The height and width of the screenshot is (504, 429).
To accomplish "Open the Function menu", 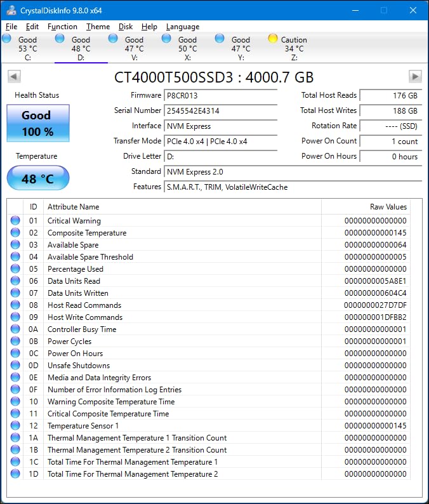I will (x=62, y=27).
